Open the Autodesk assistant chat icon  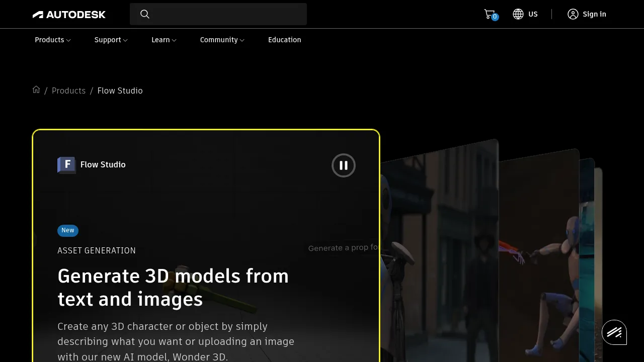click(614, 332)
